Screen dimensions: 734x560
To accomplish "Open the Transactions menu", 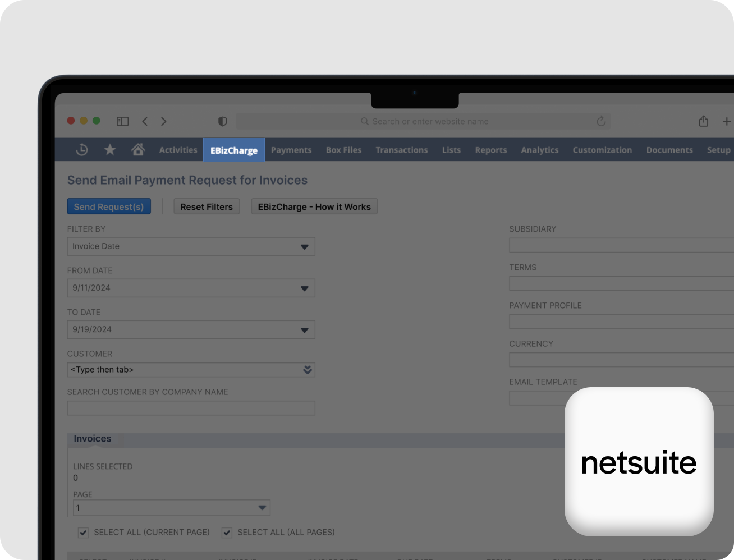I will 401,150.
